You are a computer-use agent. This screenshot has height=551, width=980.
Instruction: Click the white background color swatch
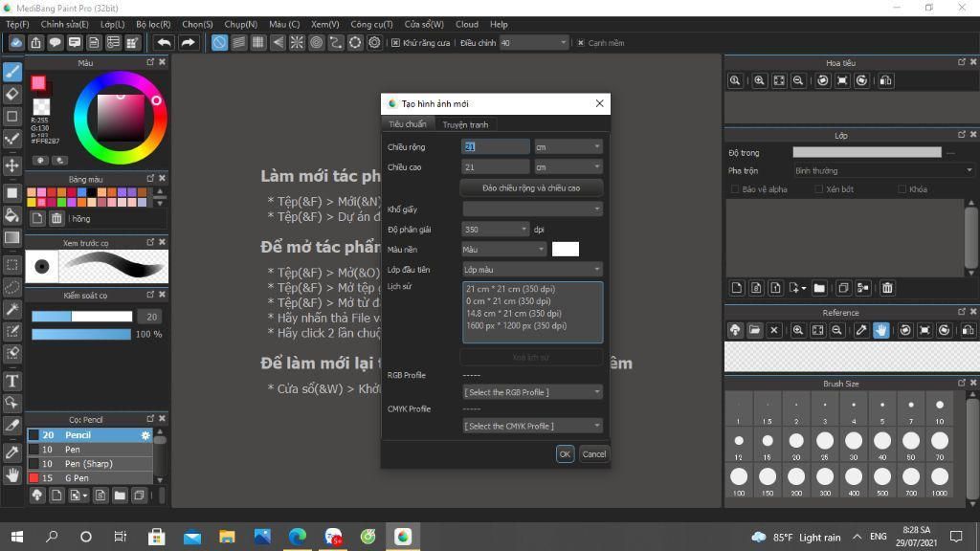tap(566, 250)
